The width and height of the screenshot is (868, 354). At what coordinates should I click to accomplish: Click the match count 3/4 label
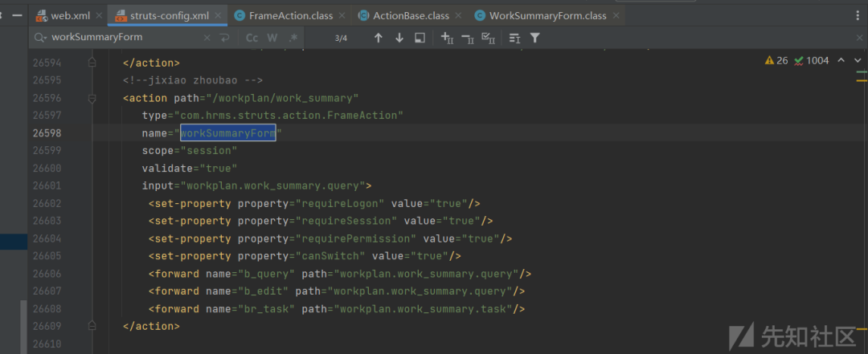tap(341, 39)
